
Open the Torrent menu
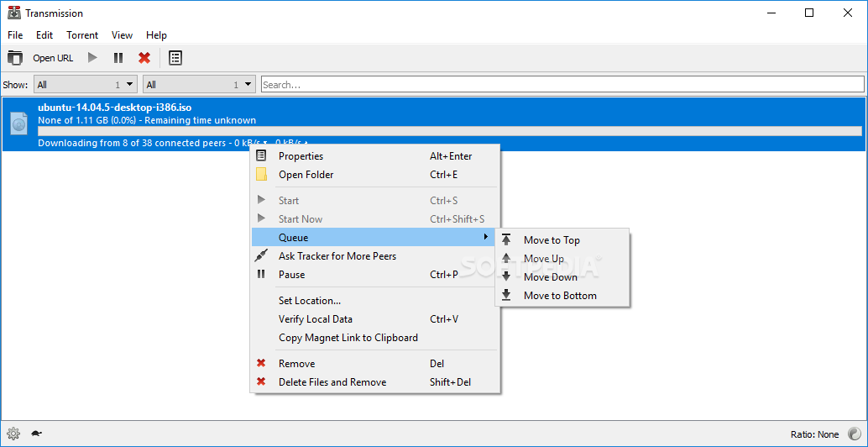(82, 35)
